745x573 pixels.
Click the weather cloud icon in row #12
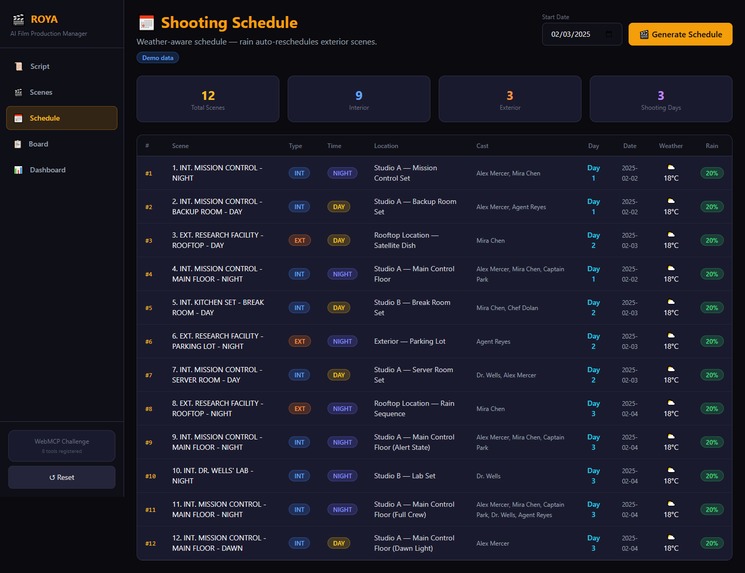pyautogui.click(x=671, y=537)
